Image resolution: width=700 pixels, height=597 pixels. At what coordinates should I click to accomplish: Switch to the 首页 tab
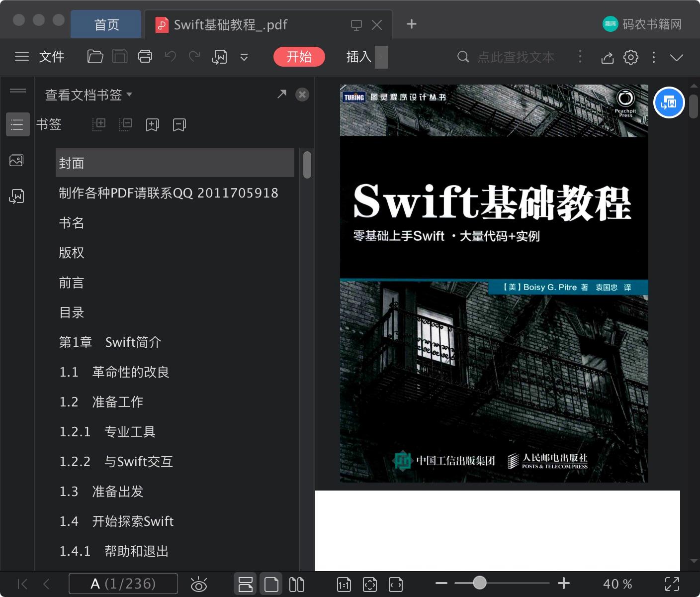106,24
